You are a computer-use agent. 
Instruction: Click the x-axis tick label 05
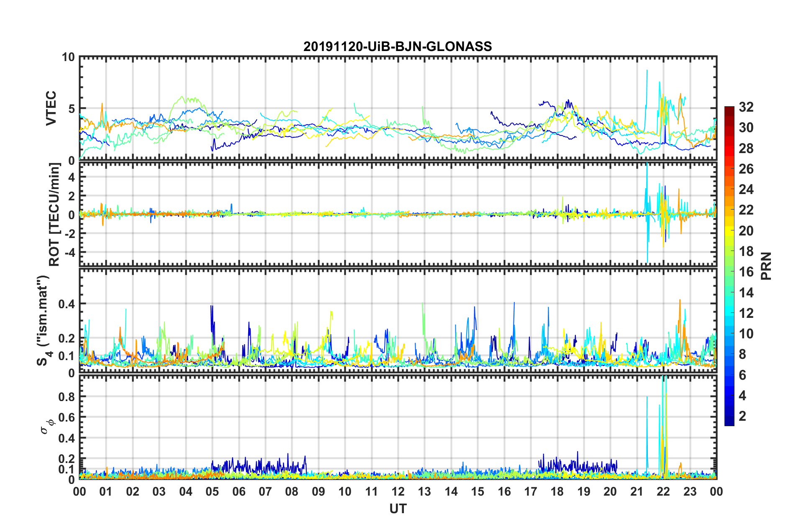(x=212, y=491)
